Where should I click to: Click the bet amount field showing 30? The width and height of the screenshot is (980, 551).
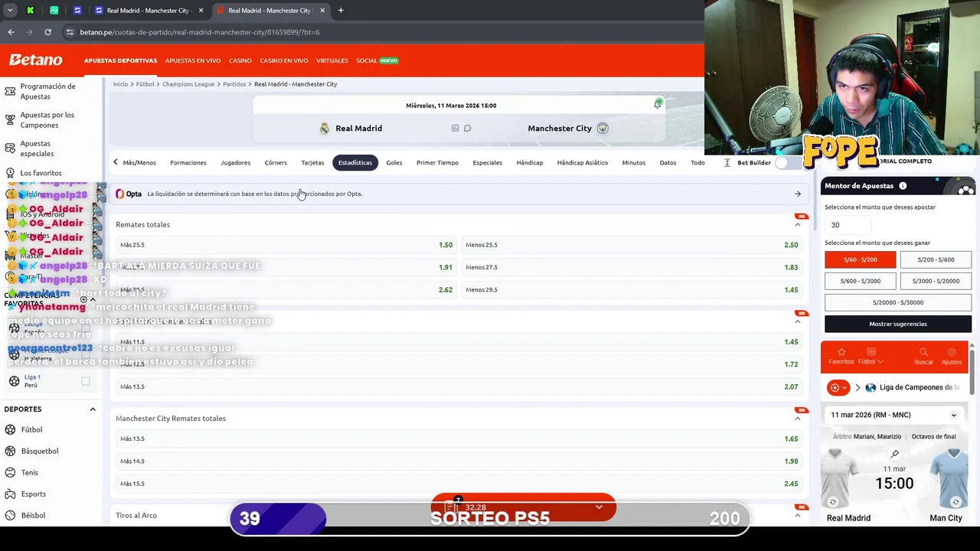click(x=848, y=225)
